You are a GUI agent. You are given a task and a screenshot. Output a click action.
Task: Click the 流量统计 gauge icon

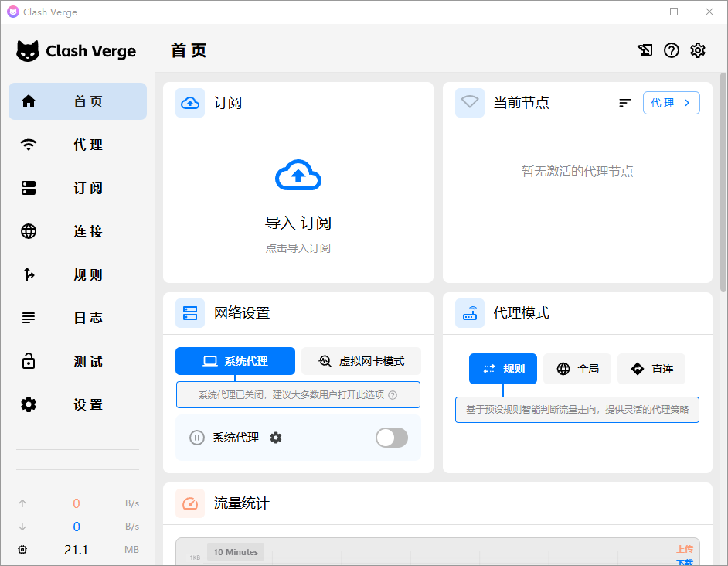190,503
